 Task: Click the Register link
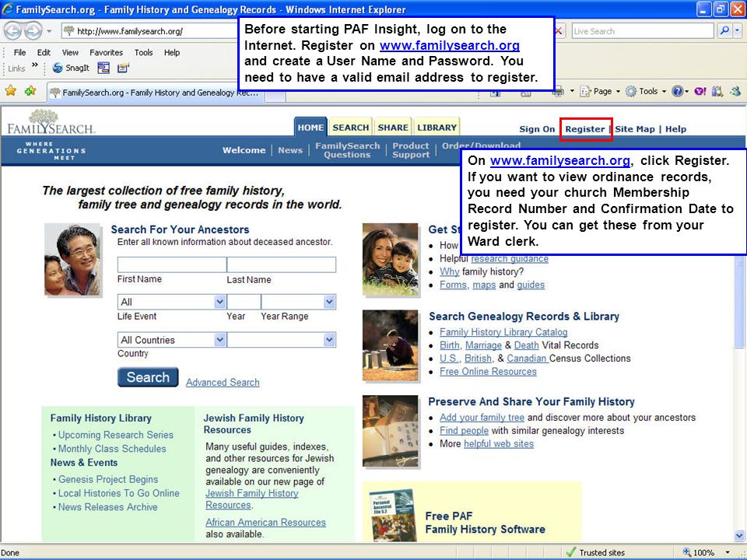[x=584, y=129]
